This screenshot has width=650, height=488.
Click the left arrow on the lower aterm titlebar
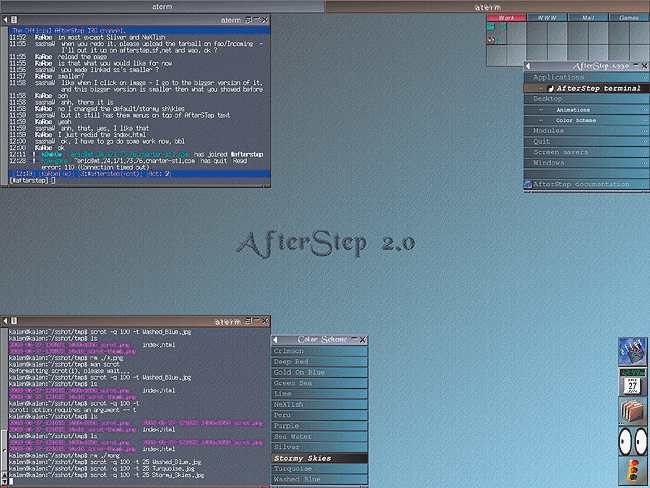(5, 320)
